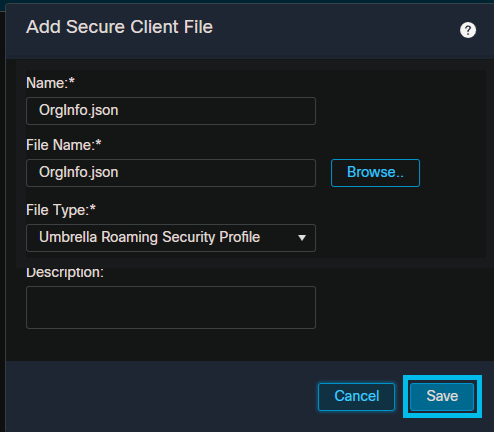Open help via the question mark icon

468,30
